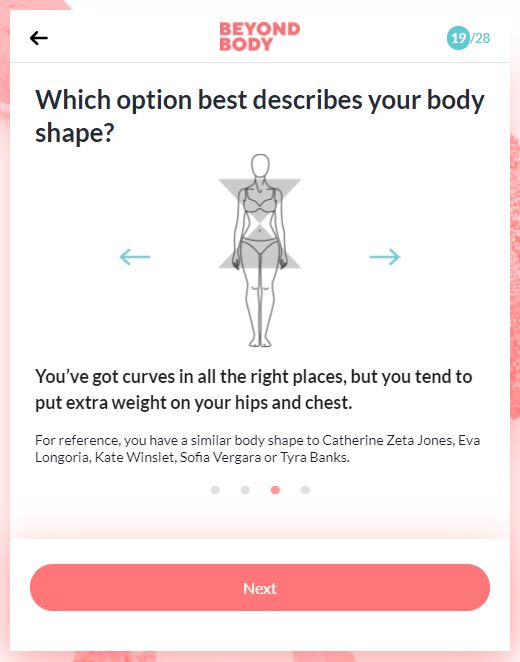Click the lower grey hourglass triangle
This screenshot has width=520, height=662.
tap(260, 247)
